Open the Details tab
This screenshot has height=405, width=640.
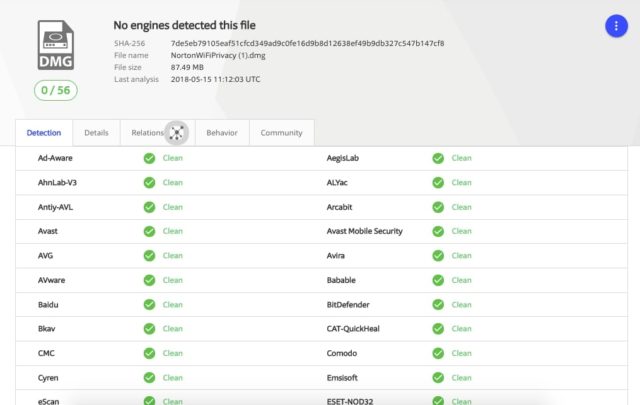pos(96,133)
